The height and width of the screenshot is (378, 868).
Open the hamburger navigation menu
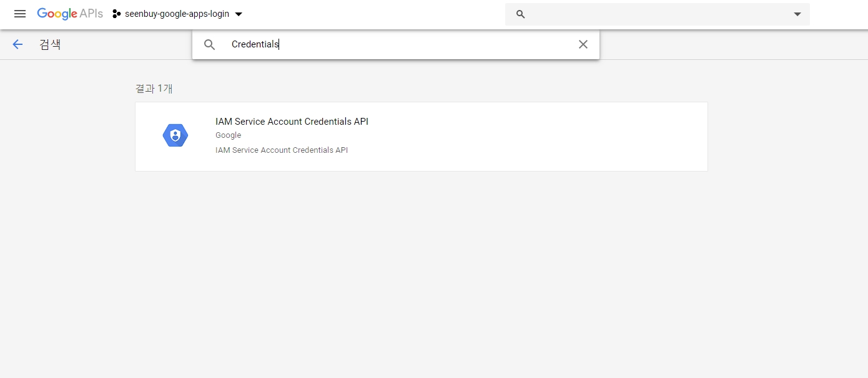pyautogui.click(x=20, y=14)
